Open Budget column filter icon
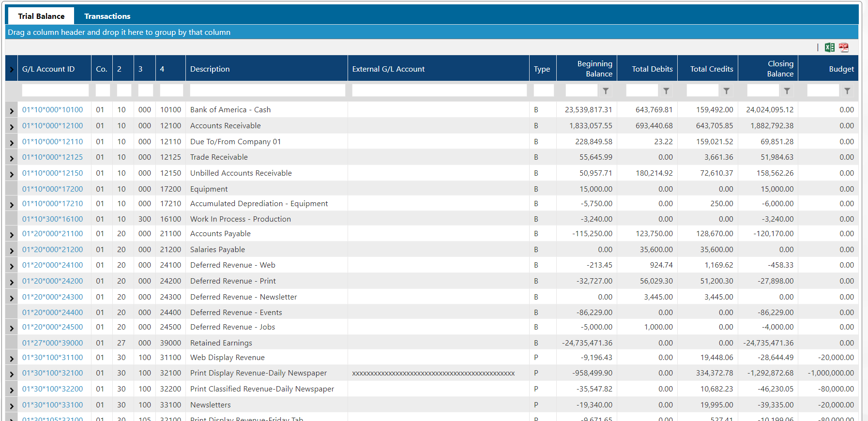 847,91
